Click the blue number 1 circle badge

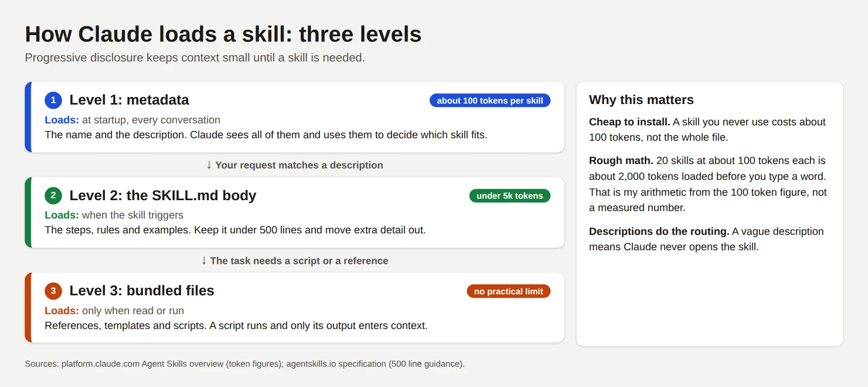click(54, 100)
